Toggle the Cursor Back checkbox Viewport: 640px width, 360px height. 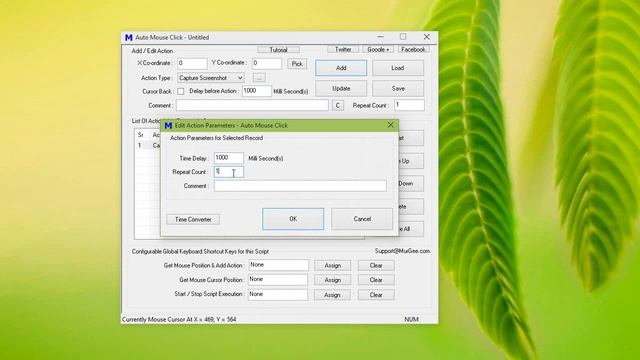pyautogui.click(x=180, y=91)
